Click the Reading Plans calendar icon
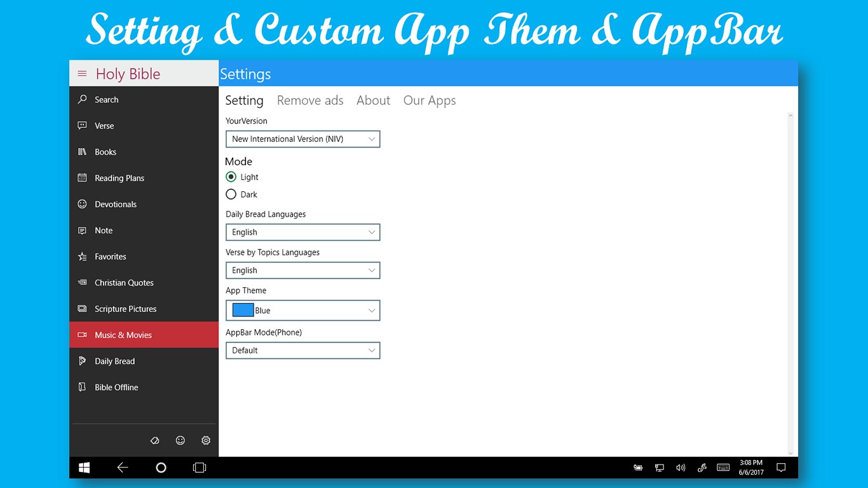The width and height of the screenshot is (868, 488). tap(82, 178)
